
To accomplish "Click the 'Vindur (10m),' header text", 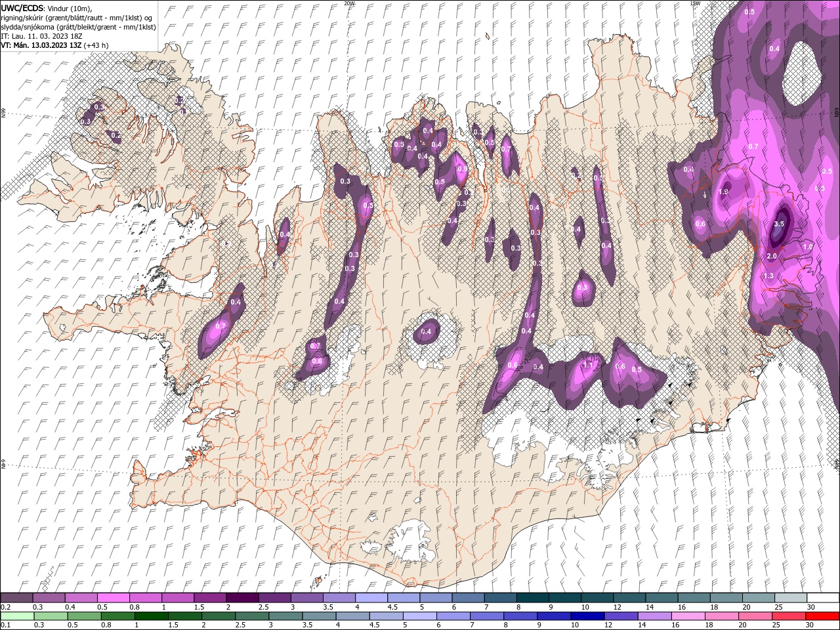I will point(70,8).
